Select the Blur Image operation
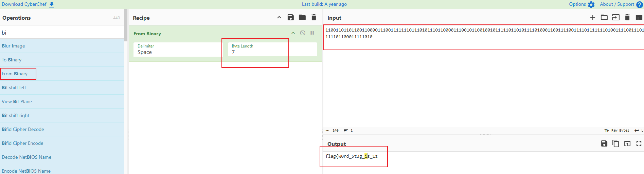 (62, 46)
